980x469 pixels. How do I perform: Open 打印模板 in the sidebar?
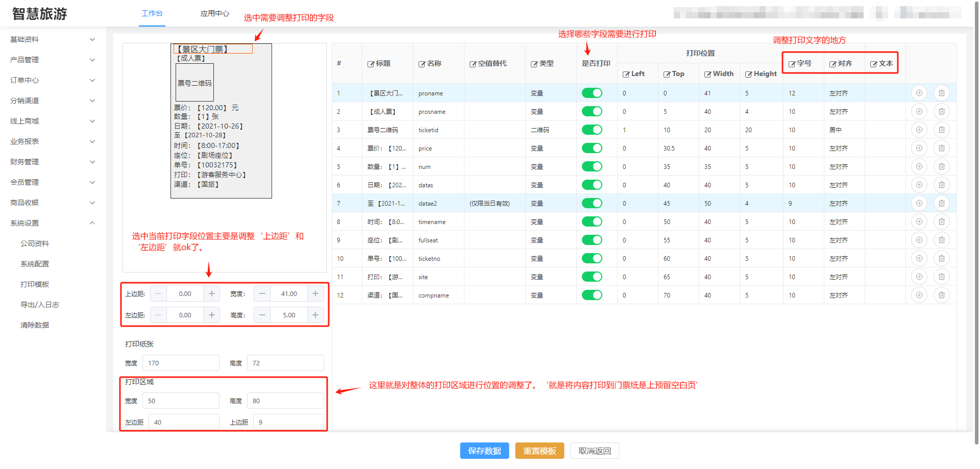[x=35, y=284]
